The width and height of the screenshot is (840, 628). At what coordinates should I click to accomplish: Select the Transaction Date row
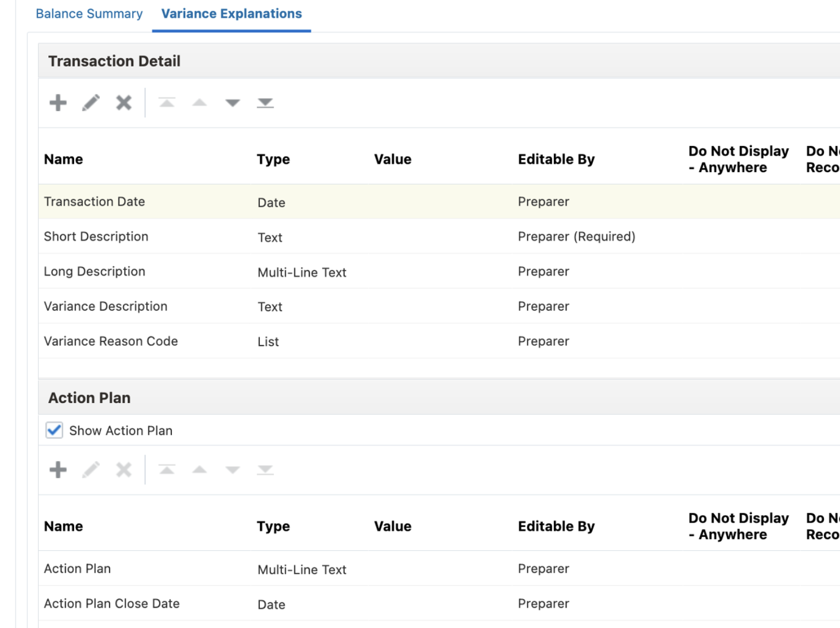[x=439, y=202]
